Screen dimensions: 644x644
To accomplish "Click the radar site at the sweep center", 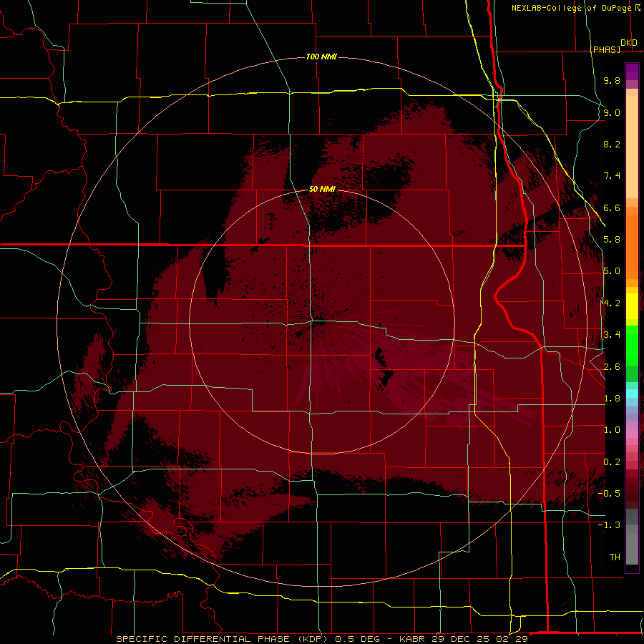I will coord(321,321).
